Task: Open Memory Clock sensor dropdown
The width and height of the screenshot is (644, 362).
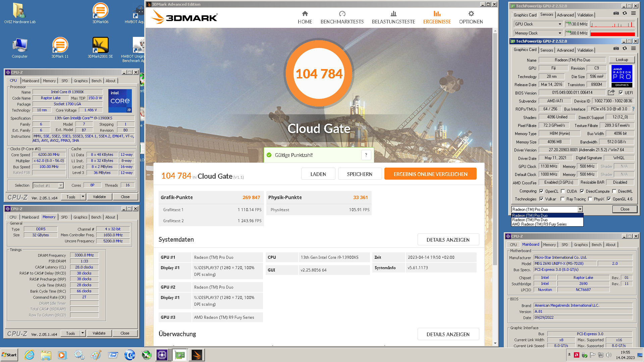Action: [559, 33]
